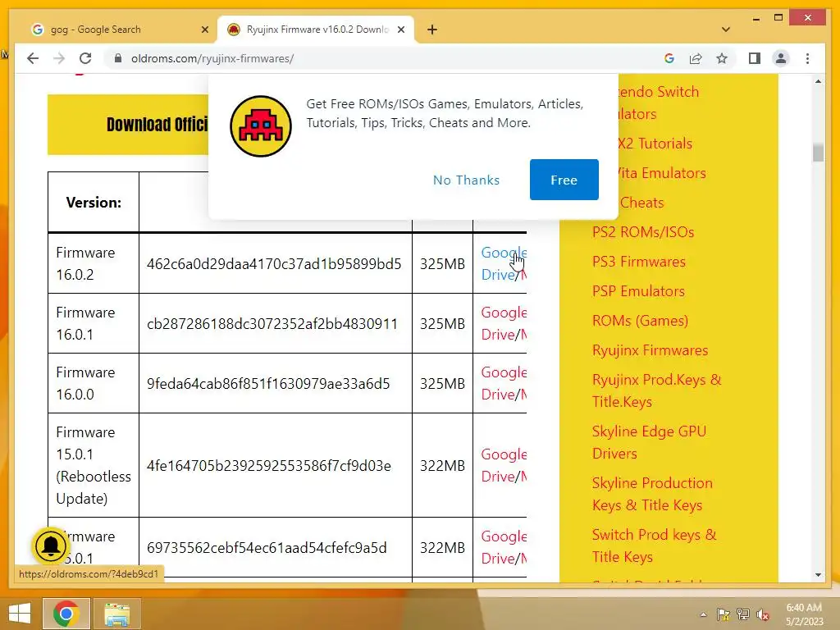Image resolution: width=840 pixels, height=630 pixels.
Task: Select the Ryujinx Firmware v16.0.2 tab
Action: coord(316,30)
